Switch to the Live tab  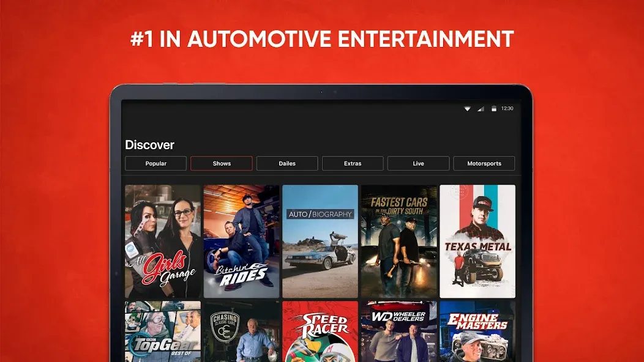(x=418, y=163)
